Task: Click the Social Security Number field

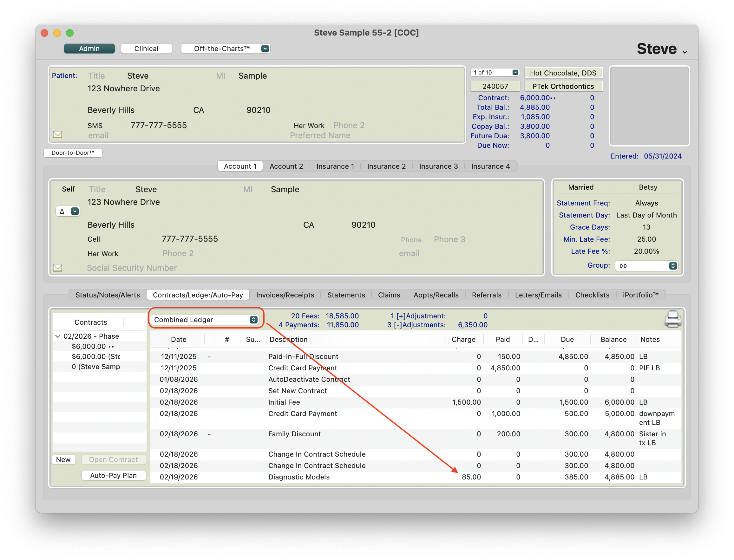Action: (x=132, y=268)
